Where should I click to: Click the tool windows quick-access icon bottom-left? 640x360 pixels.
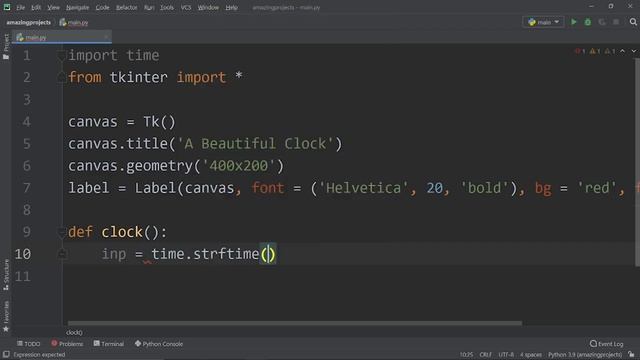tap(6, 355)
